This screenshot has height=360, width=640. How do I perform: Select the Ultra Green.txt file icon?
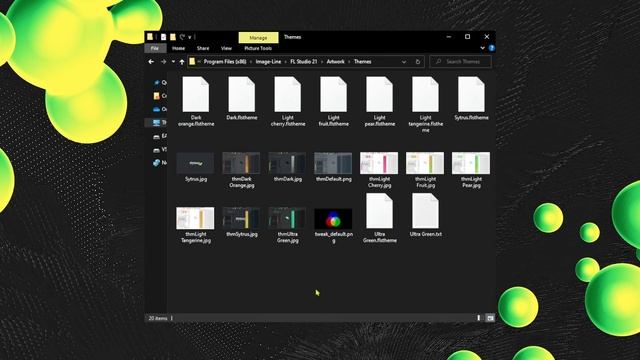click(425, 211)
